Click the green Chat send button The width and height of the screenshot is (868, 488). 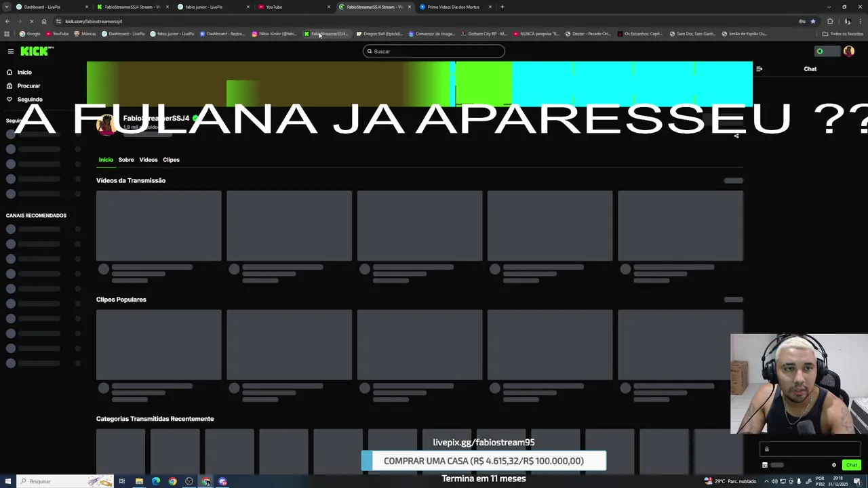pyautogui.click(x=852, y=465)
